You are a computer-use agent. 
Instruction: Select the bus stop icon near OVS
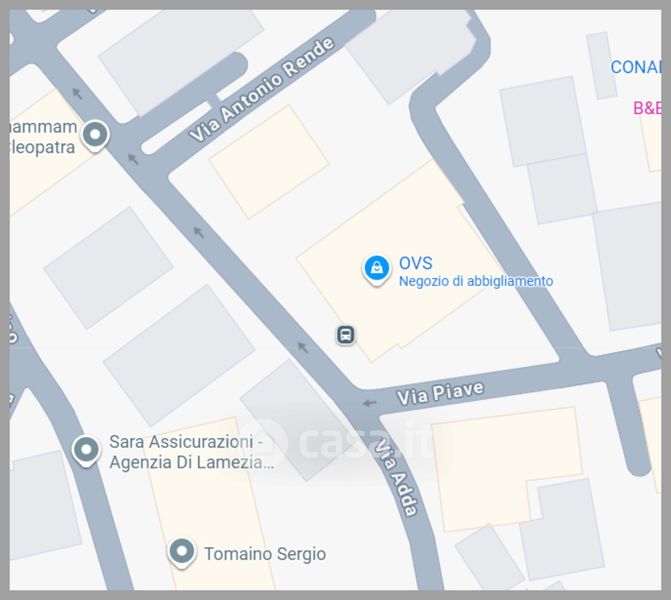point(346,335)
